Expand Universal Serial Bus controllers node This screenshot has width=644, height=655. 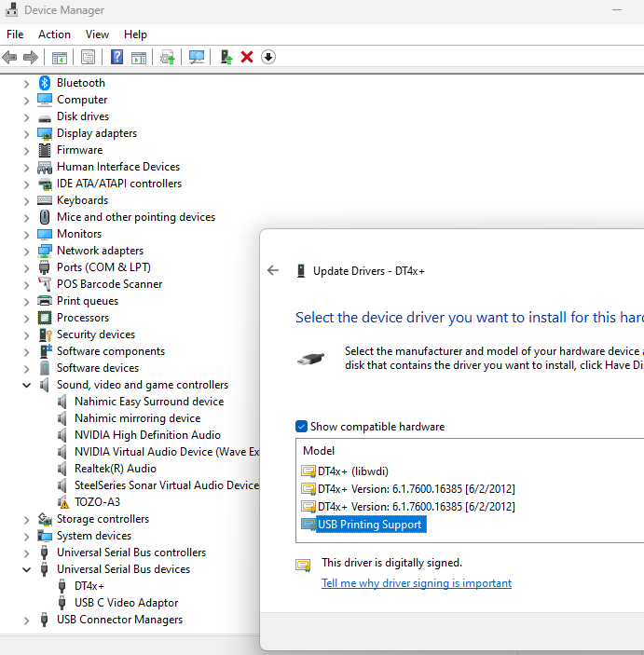point(26,553)
